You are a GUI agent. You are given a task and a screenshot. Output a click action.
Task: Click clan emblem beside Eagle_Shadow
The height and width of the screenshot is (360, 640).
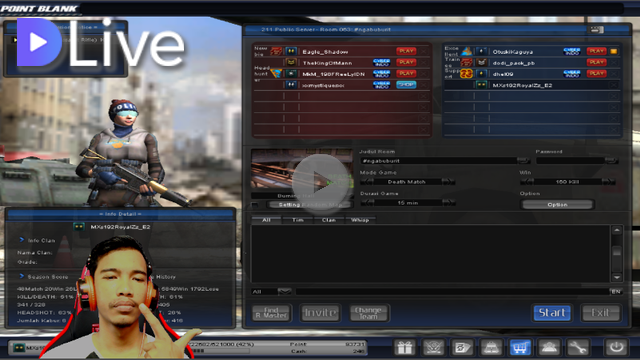tap(276, 51)
